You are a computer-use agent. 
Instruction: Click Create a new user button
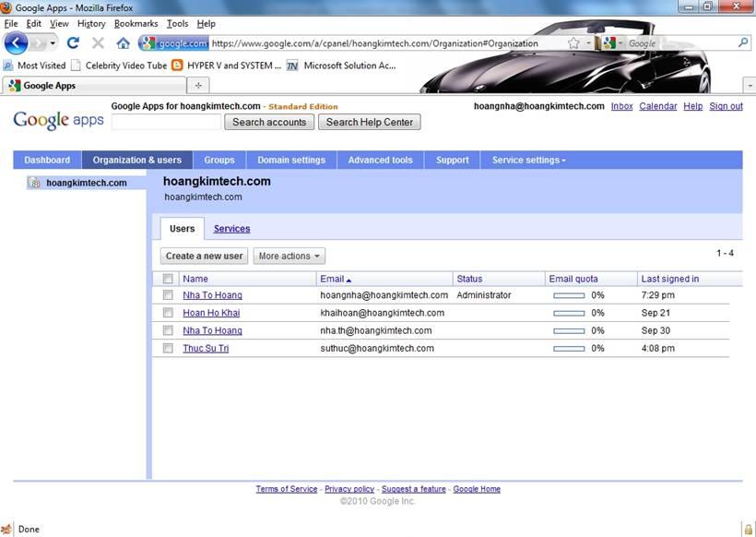coord(204,256)
